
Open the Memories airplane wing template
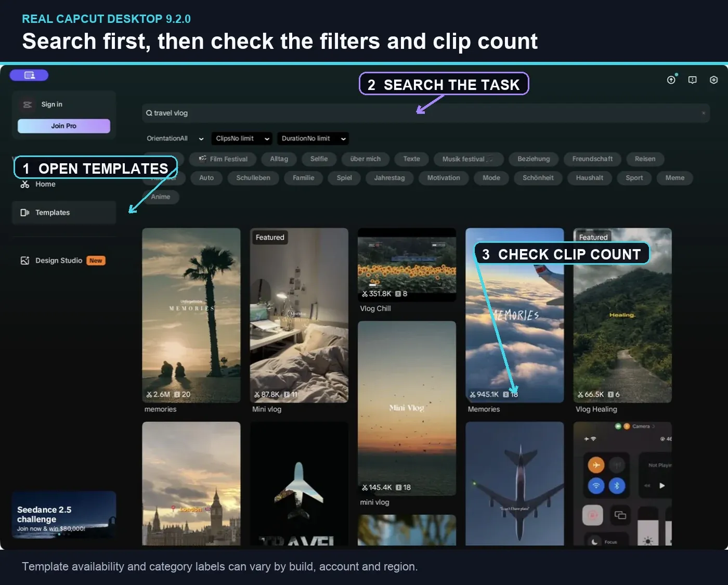[x=515, y=315]
